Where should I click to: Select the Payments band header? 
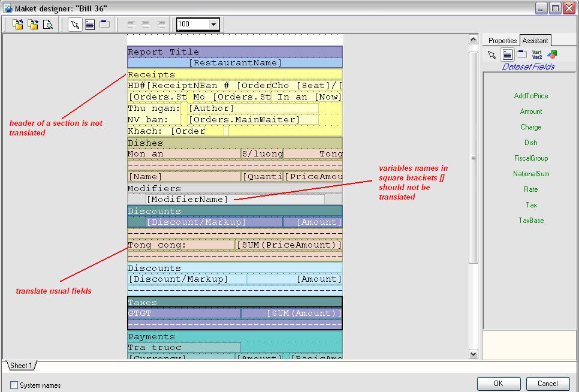pyautogui.click(x=235, y=337)
